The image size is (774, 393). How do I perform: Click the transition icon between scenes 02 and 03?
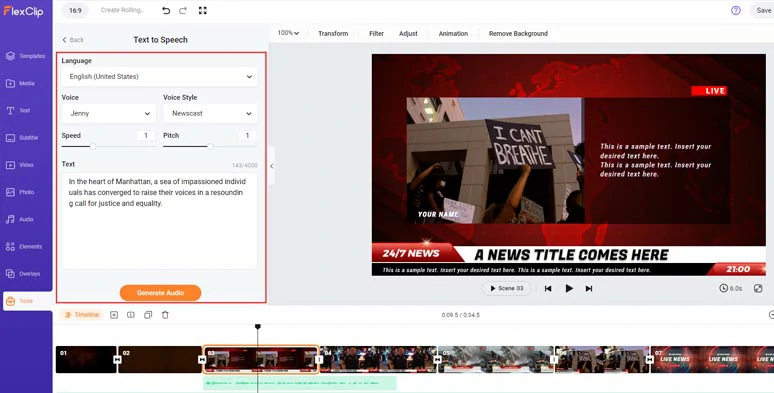202,359
